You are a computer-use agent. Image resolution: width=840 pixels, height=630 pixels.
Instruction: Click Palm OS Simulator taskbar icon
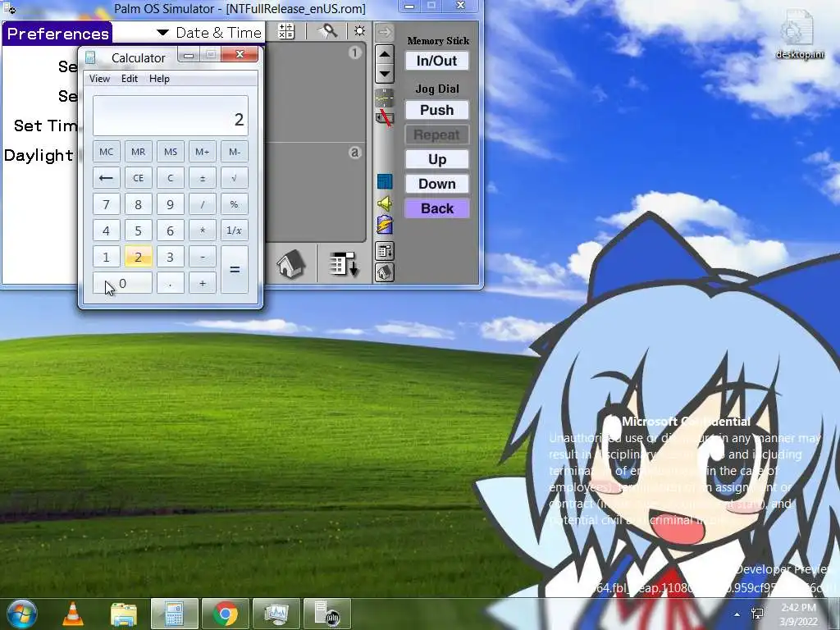tap(326, 614)
